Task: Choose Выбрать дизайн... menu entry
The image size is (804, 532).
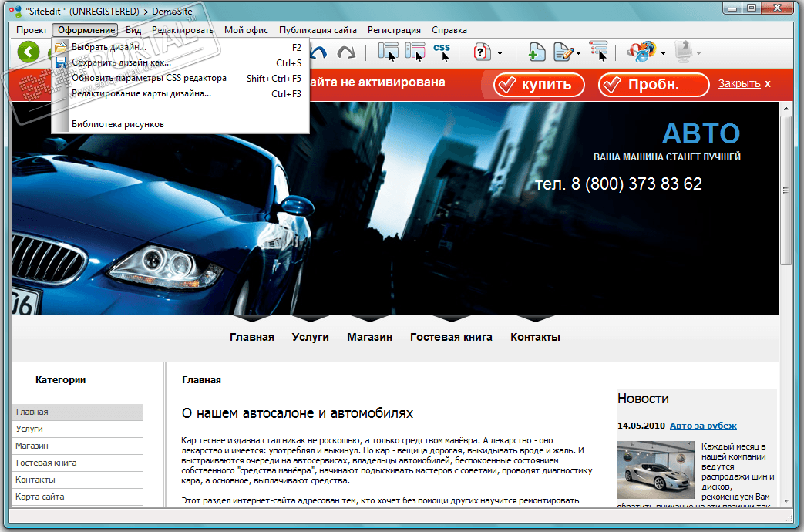Action: tap(180, 47)
